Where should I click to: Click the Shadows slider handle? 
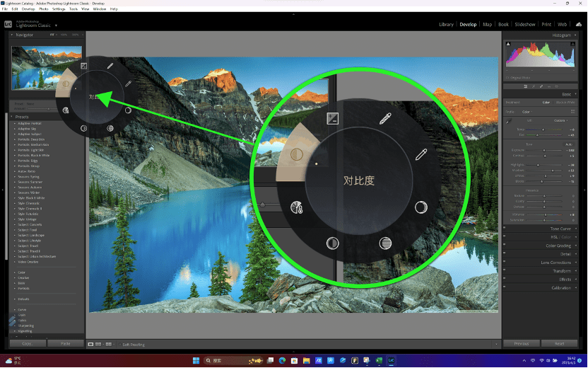pyautogui.click(x=553, y=171)
